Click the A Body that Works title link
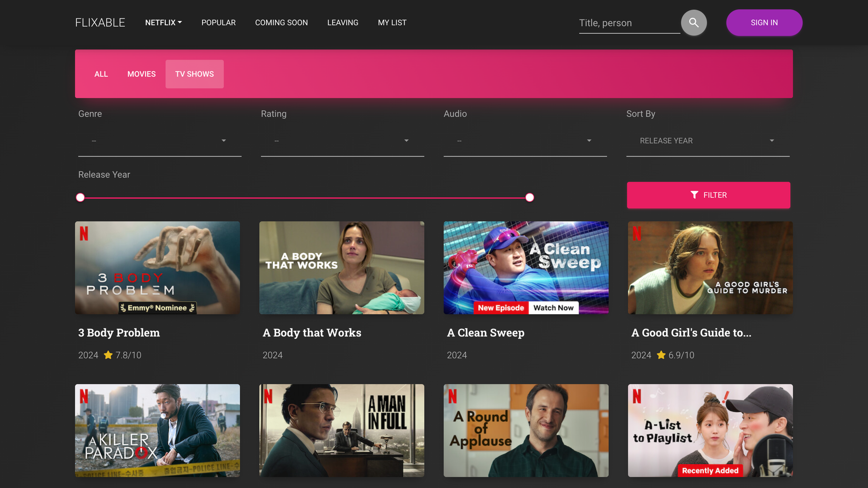Viewport: 868px width, 488px height. click(312, 333)
